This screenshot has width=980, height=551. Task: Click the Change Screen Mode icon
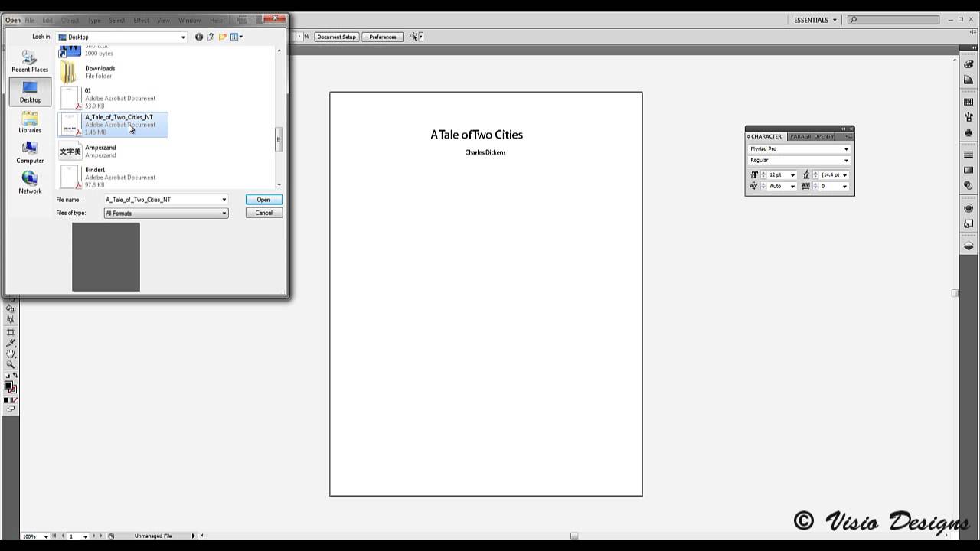click(11, 409)
